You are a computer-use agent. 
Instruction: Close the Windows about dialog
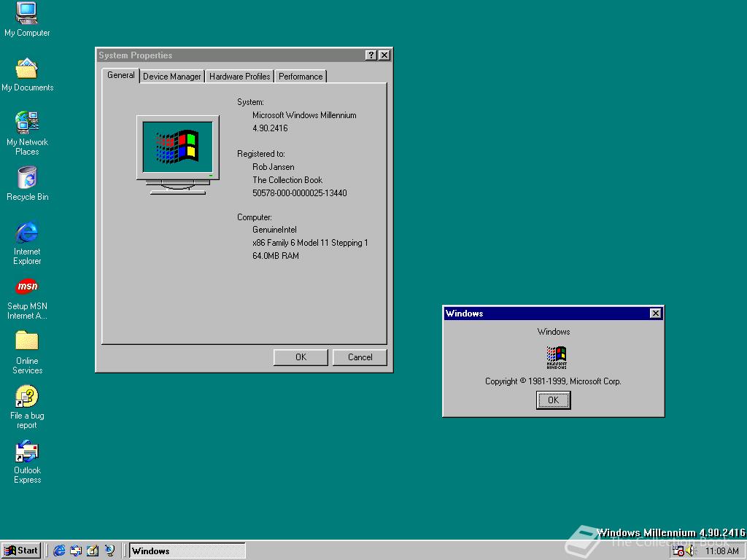656,314
